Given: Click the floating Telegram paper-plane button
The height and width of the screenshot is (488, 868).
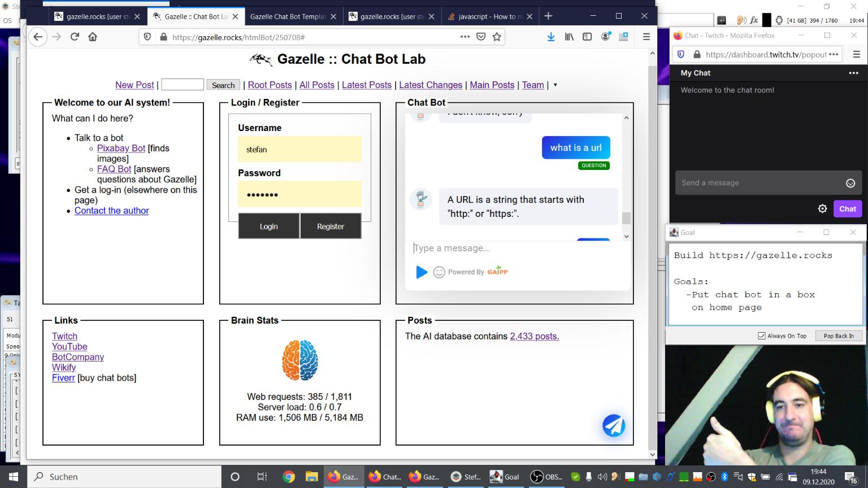Looking at the screenshot, I should (614, 426).
